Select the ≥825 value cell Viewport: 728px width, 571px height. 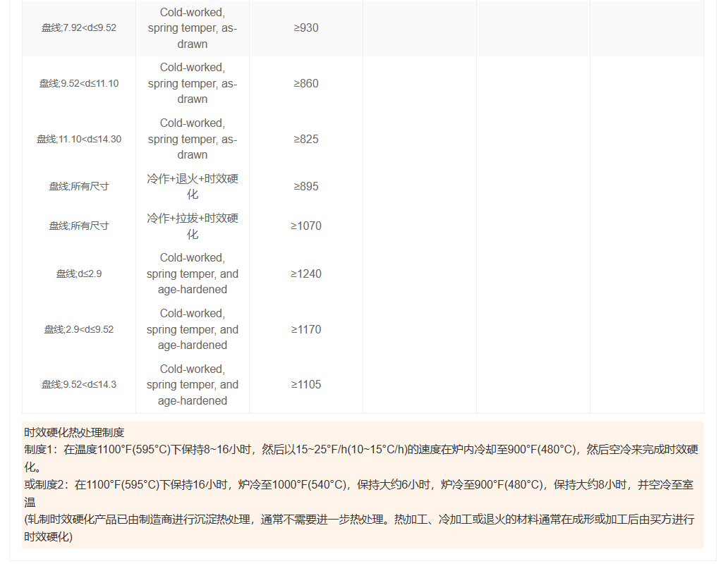306,139
